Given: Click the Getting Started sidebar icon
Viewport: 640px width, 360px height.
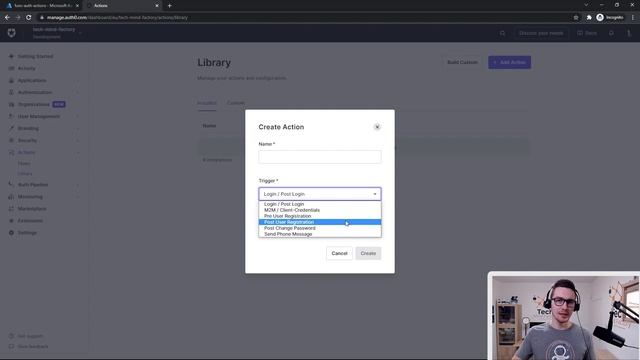Looking at the screenshot, I should [11, 56].
